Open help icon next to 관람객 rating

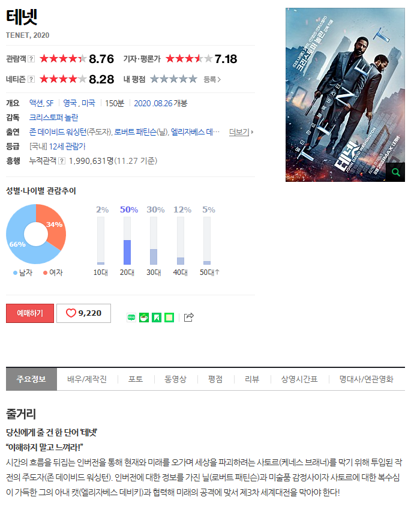coord(31,59)
